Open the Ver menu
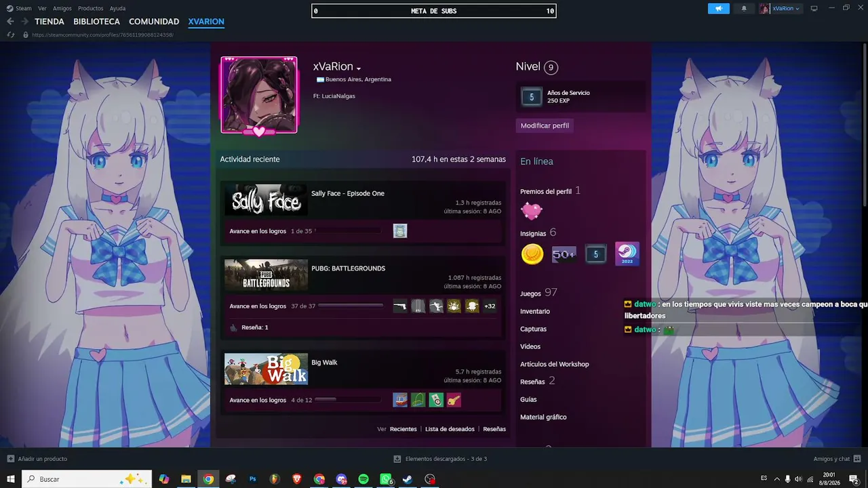The image size is (868, 488). pos(42,8)
